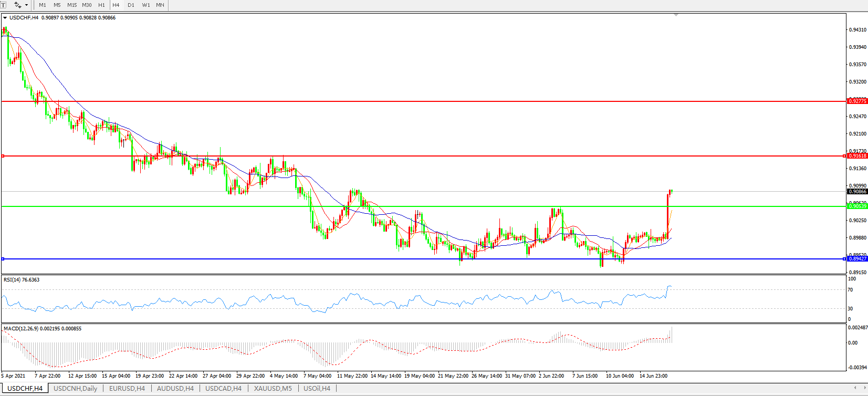The width and height of the screenshot is (868, 396).
Task: Click the red 0.92775 price level label
Action: [x=857, y=101]
